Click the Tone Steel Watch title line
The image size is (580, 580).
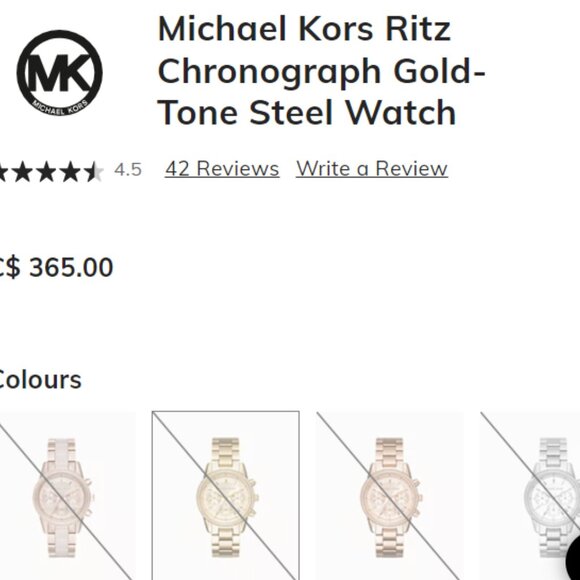[x=307, y=112]
